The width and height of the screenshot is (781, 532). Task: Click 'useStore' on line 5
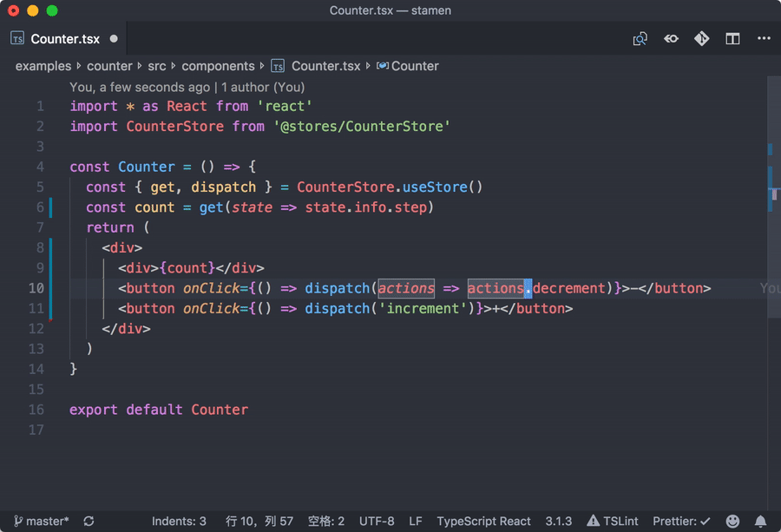click(435, 187)
